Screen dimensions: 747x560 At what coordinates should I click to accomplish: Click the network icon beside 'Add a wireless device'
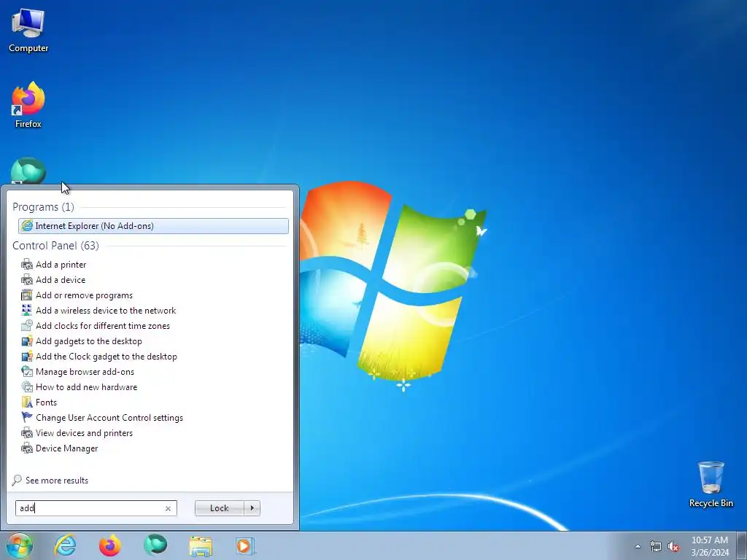(x=27, y=311)
